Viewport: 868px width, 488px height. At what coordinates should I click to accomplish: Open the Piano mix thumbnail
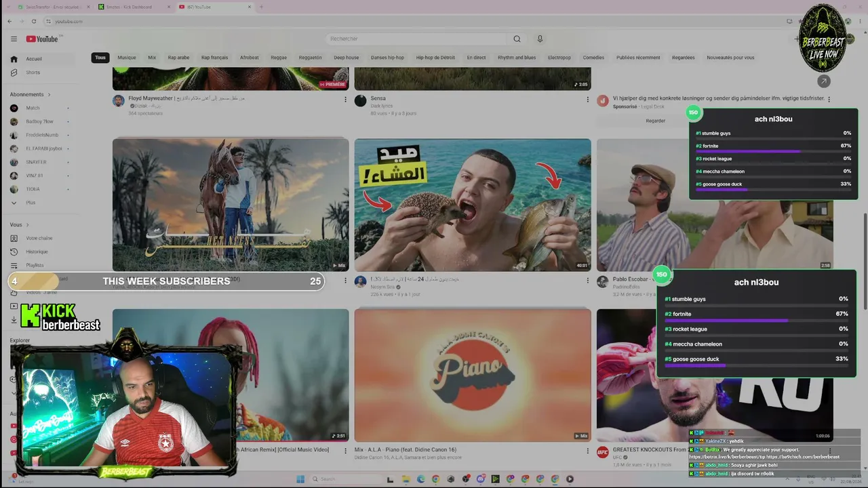coord(473,375)
